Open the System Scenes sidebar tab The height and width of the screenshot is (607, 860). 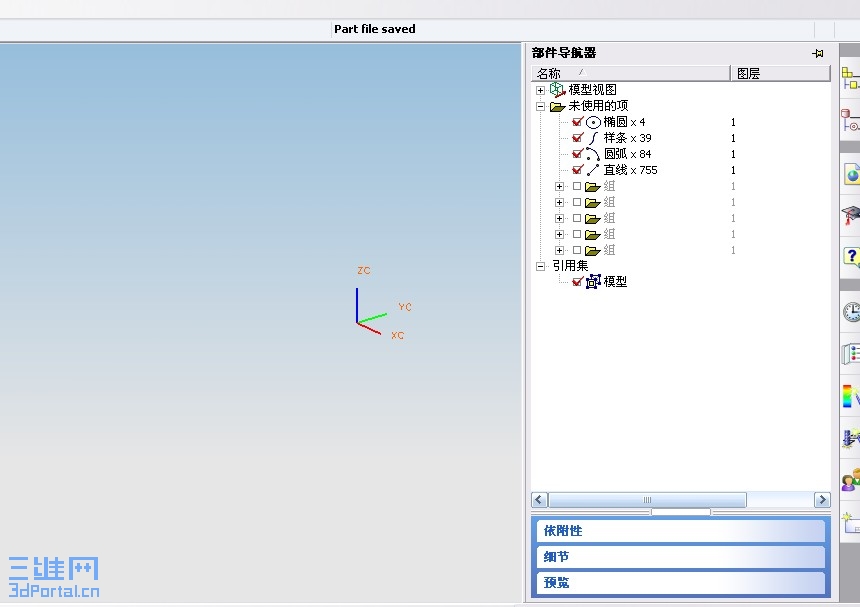851,523
